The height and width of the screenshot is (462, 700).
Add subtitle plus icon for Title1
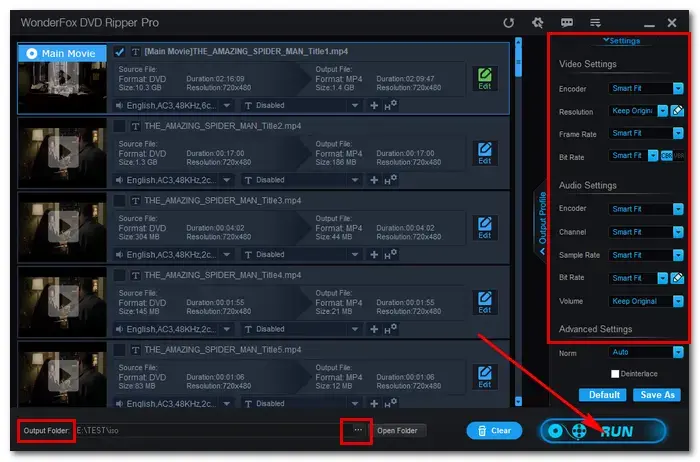(374, 105)
